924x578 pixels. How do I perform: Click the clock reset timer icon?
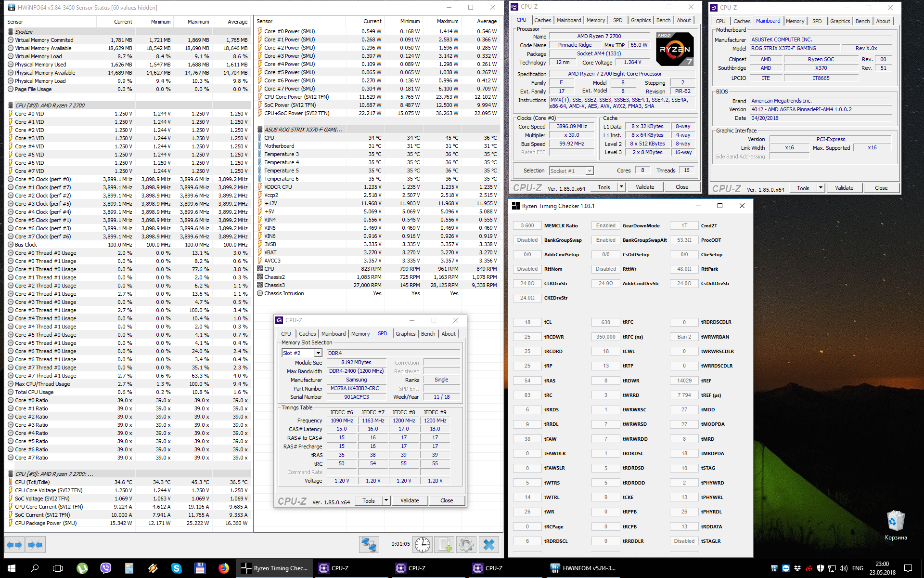click(422, 545)
